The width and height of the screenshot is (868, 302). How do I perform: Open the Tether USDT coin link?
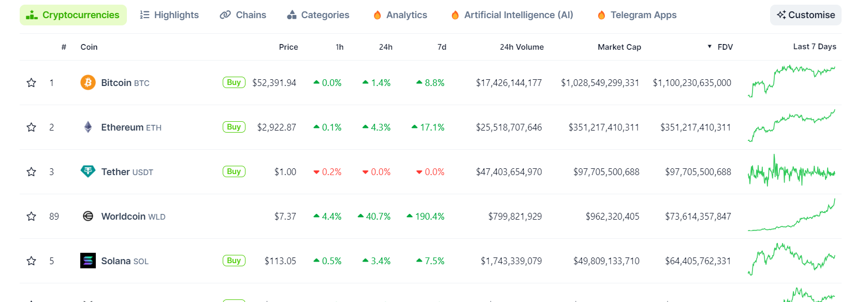[x=127, y=172]
